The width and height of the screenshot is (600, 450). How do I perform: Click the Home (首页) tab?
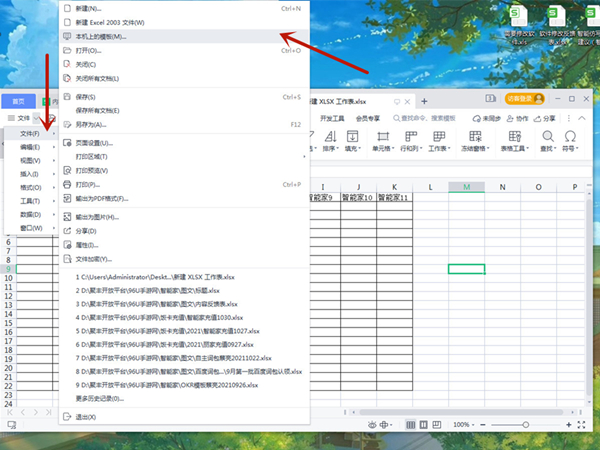pyautogui.click(x=19, y=100)
